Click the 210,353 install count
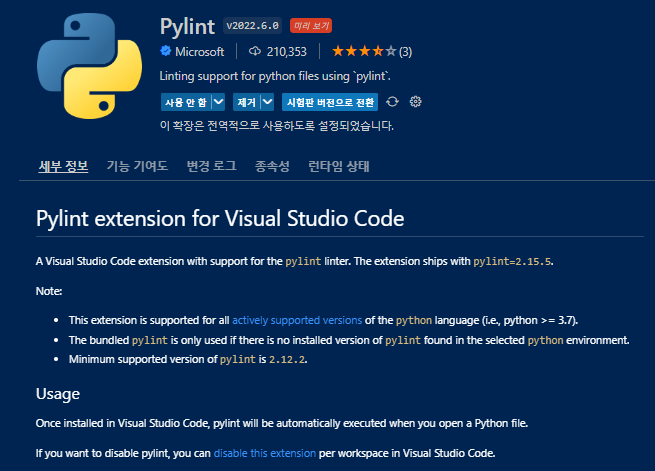 coord(287,51)
